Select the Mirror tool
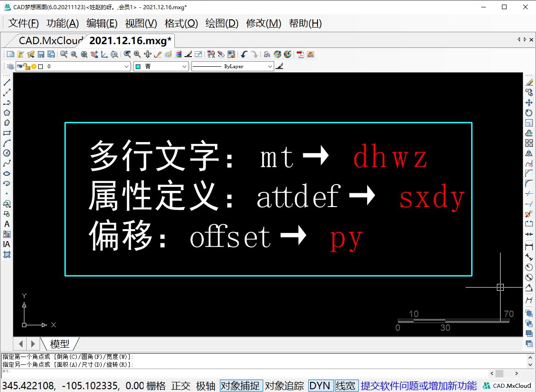Viewport: 536px width, 392px height. tap(529, 153)
